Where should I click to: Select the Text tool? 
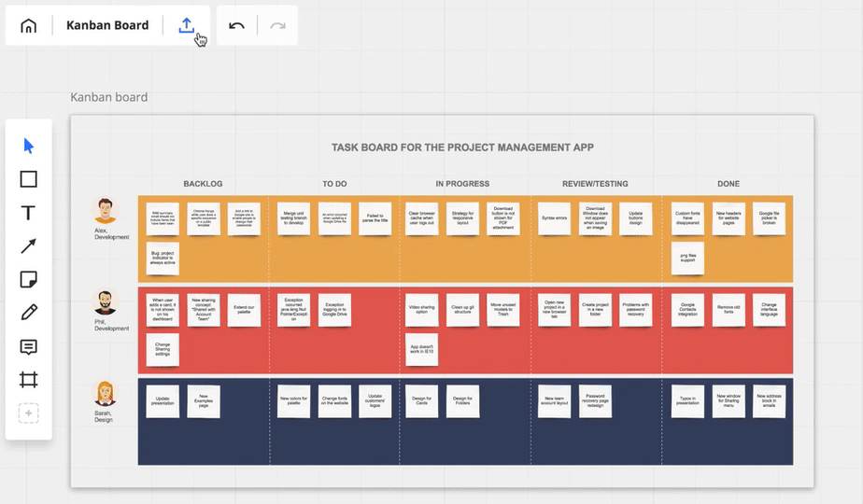(29, 213)
